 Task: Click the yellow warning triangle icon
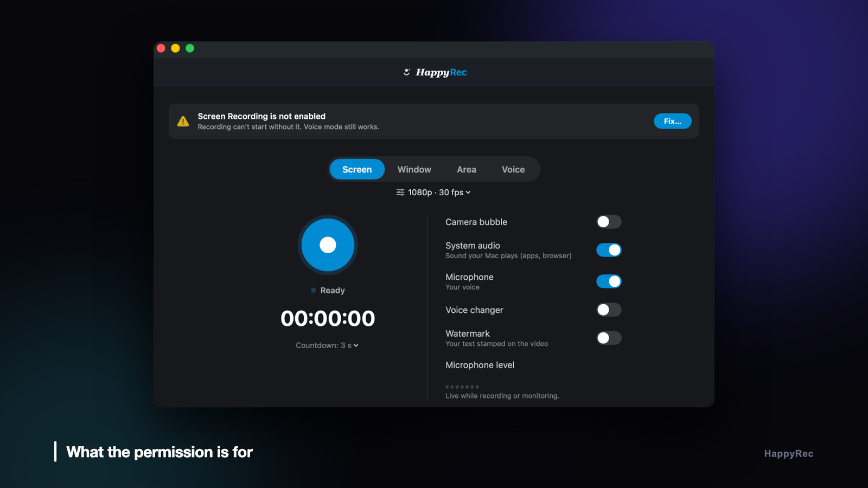click(183, 121)
